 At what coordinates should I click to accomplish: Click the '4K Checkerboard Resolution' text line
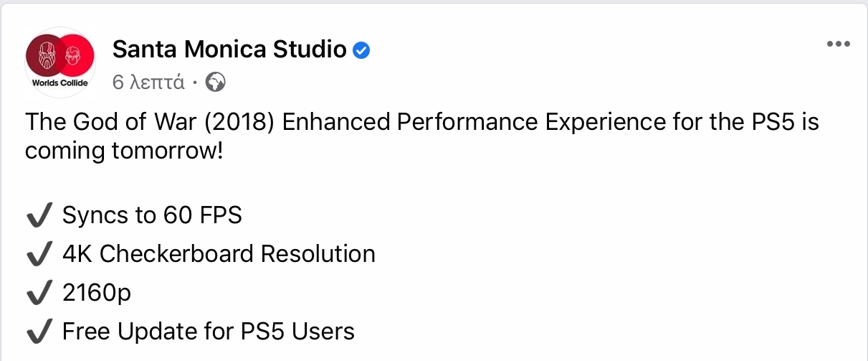click(219, 254)
